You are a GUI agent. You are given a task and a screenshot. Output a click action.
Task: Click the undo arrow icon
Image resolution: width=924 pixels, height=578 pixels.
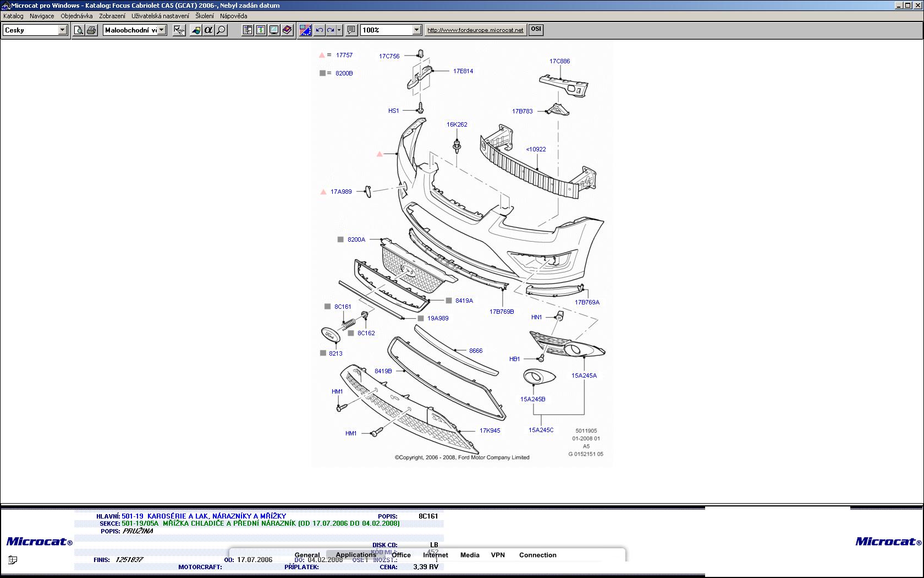(319, 30)
